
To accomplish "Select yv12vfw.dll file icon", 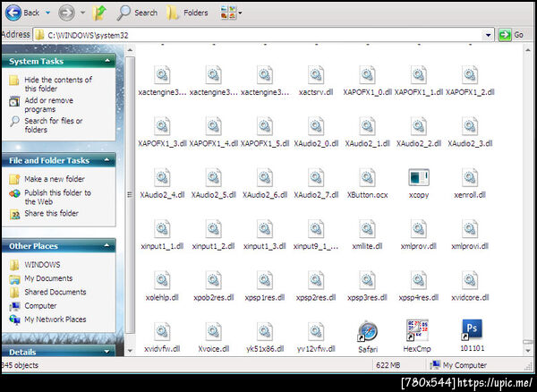I will click(x=316, y=331).
